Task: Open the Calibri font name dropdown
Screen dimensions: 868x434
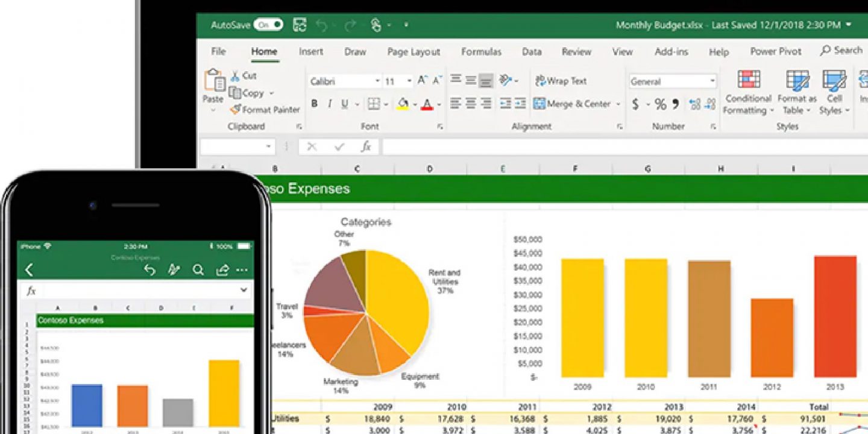Action: (x=377, y=81)
